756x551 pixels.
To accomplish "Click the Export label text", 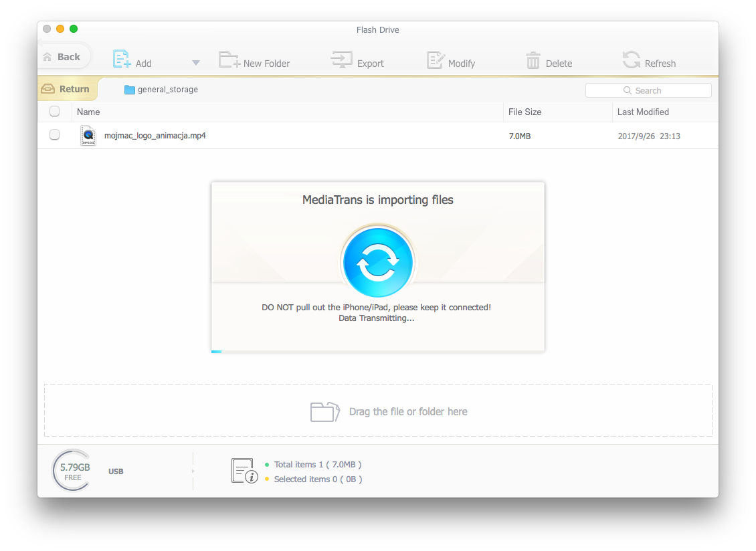I will 370,64.
